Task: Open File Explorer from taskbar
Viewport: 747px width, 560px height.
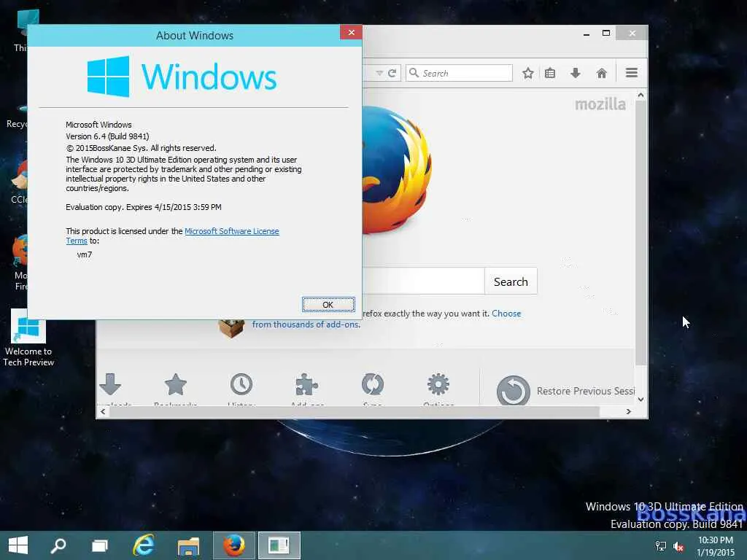Action: (188, 545)
